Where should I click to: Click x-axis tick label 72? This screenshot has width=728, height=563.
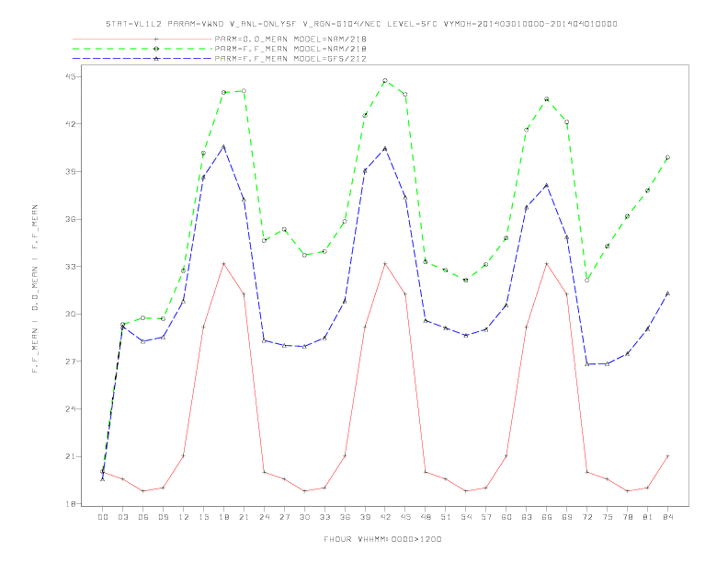(x=587, y=517)
